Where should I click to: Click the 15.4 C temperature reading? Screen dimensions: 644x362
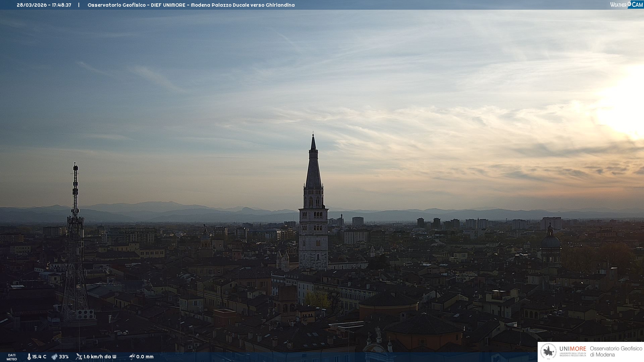[39, 357]
